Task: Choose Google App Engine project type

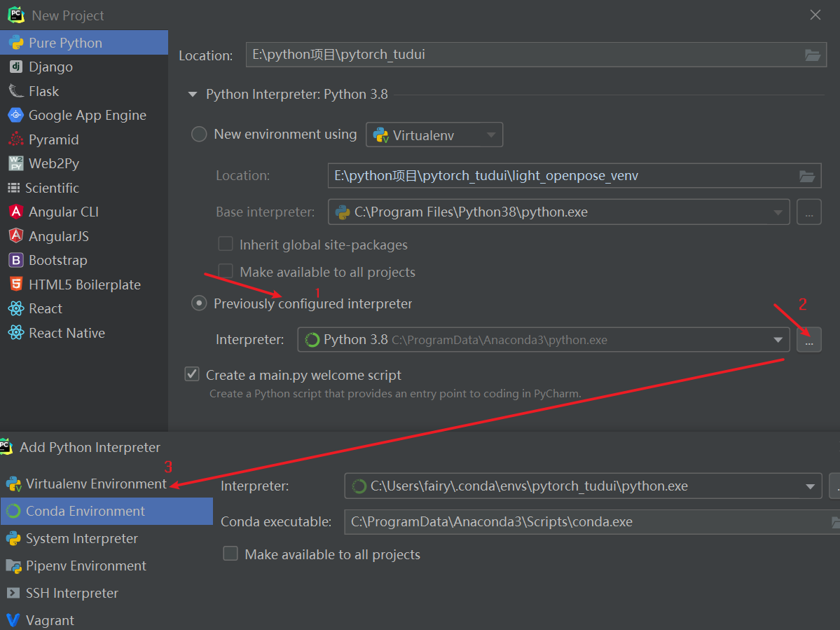Action: coord(84,115)
